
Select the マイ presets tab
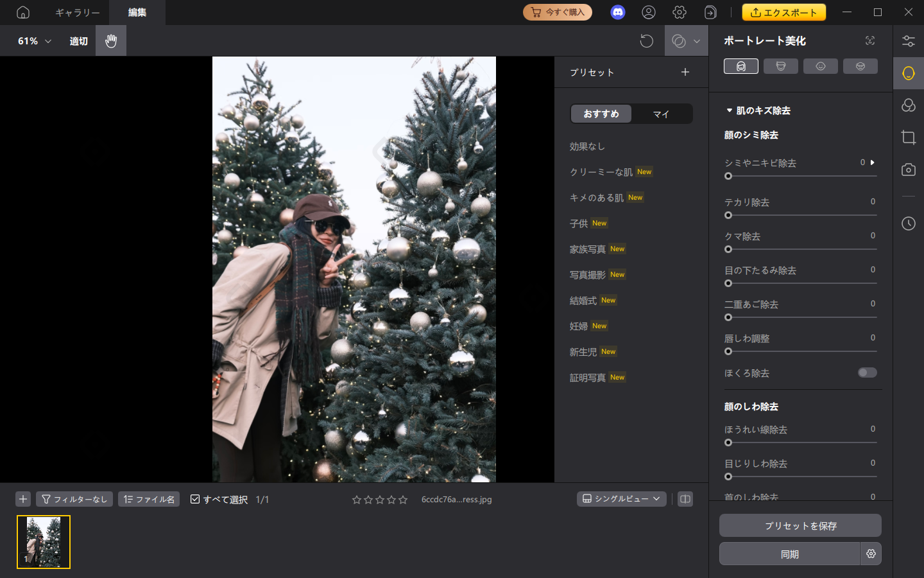click(x=661, y=114)
